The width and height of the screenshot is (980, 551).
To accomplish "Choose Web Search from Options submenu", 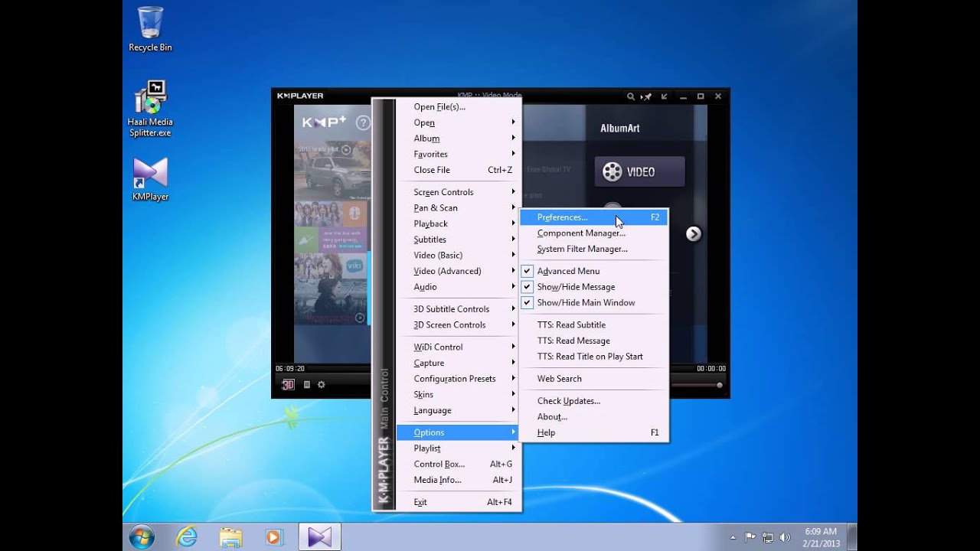I will [x=593, y=379].
